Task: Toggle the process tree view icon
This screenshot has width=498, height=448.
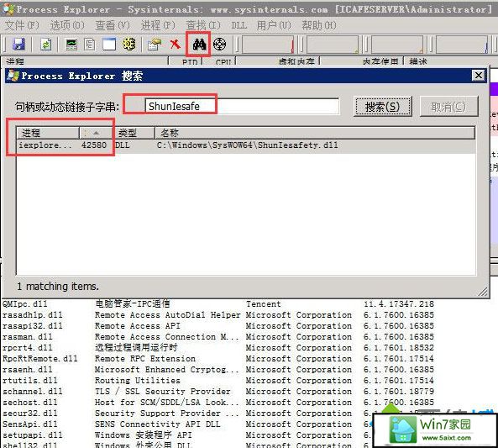Action: (90, 45)
